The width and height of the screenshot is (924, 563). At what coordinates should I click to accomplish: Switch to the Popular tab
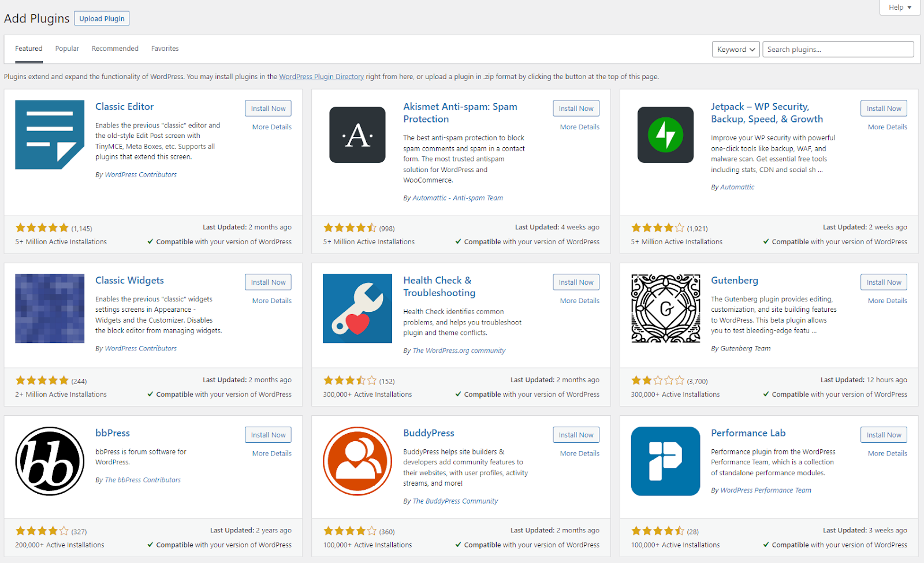[x=67, y=49]
